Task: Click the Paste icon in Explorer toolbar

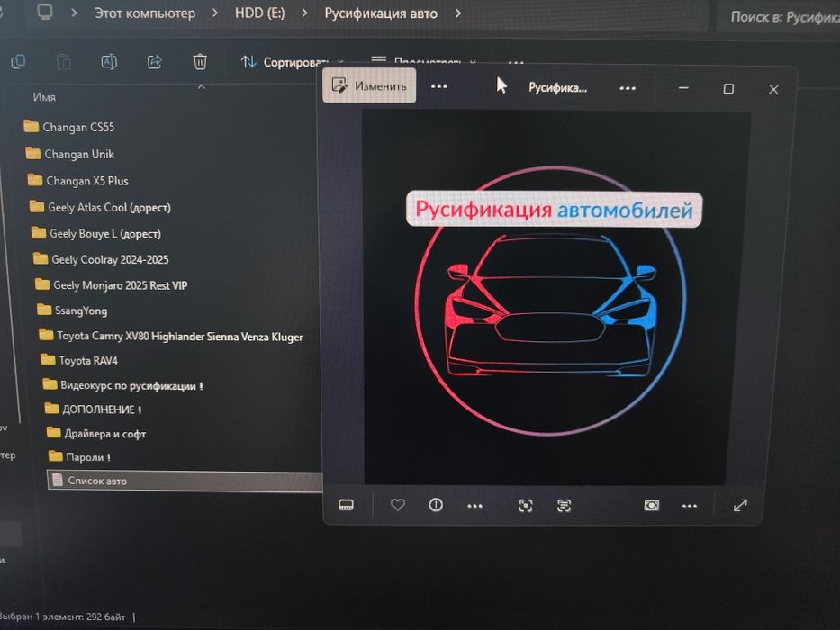Action: click(x=63, y=62)
